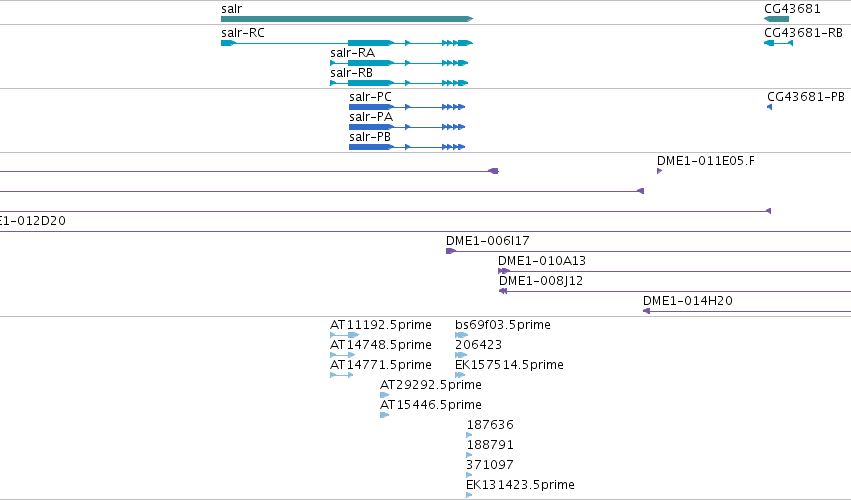Select the CG43681-RB transcript glyph
Screen dimensions: 851x500
click(778, 43)
